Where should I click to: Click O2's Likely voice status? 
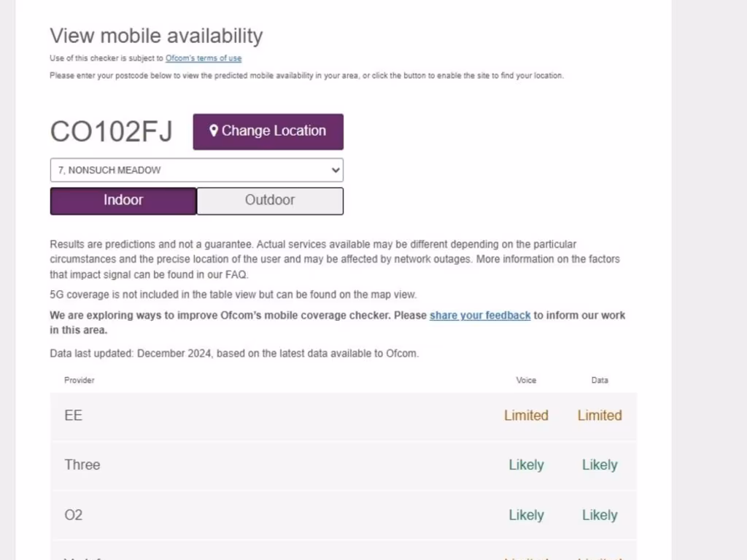pyautogui.click(x=526, y=515)
